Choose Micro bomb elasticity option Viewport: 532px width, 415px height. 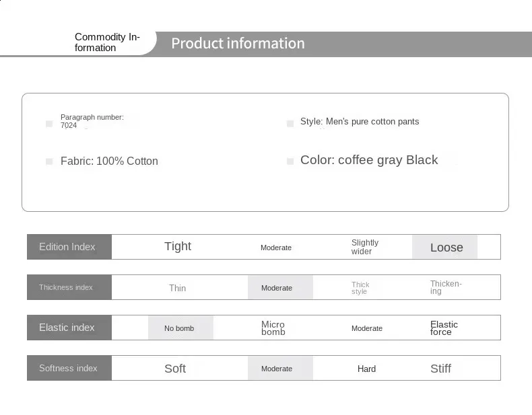tap(273, 328)
